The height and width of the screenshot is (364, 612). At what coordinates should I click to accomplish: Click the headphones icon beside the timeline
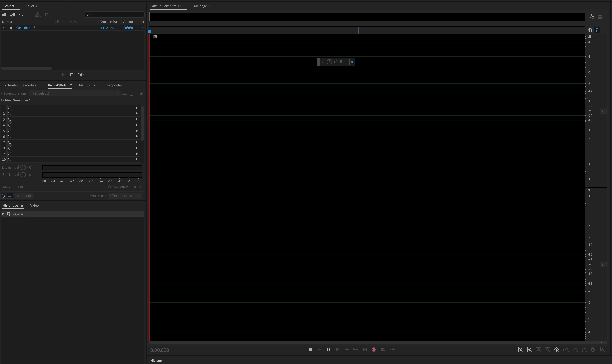click(590, 30)
